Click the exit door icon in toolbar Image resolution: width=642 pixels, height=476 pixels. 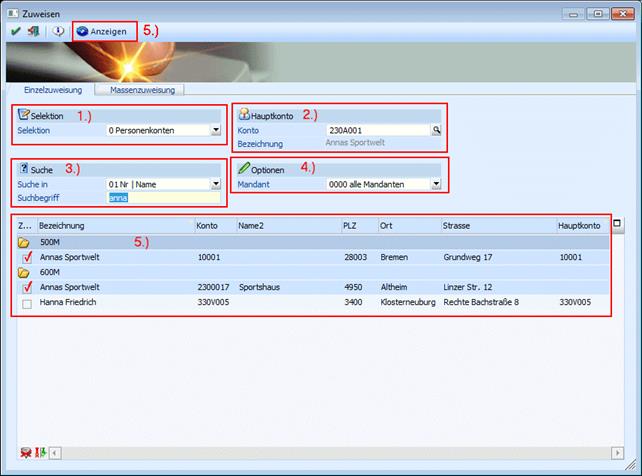34,31
